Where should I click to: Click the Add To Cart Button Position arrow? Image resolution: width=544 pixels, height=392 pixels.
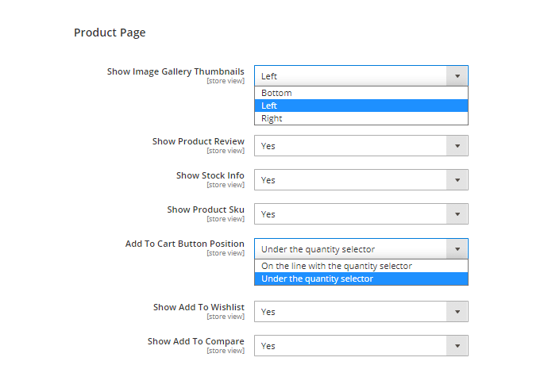[457, 249]
